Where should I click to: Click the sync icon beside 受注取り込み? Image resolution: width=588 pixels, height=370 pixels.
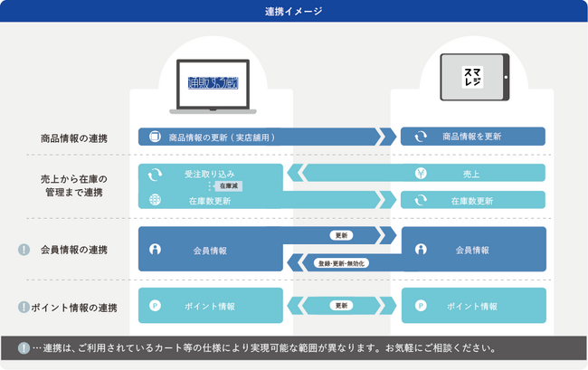pos(154,174)
